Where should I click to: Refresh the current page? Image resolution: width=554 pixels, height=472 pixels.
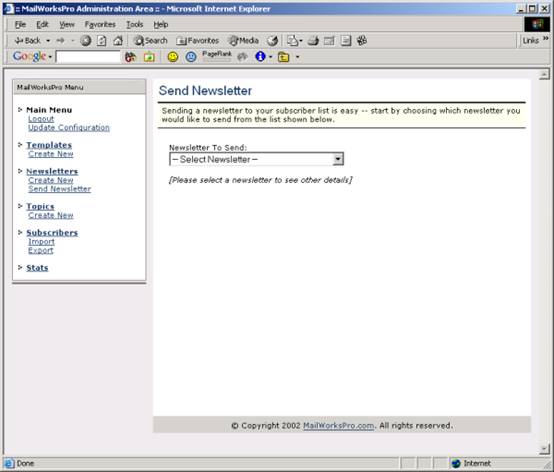[x=102, y=41]
